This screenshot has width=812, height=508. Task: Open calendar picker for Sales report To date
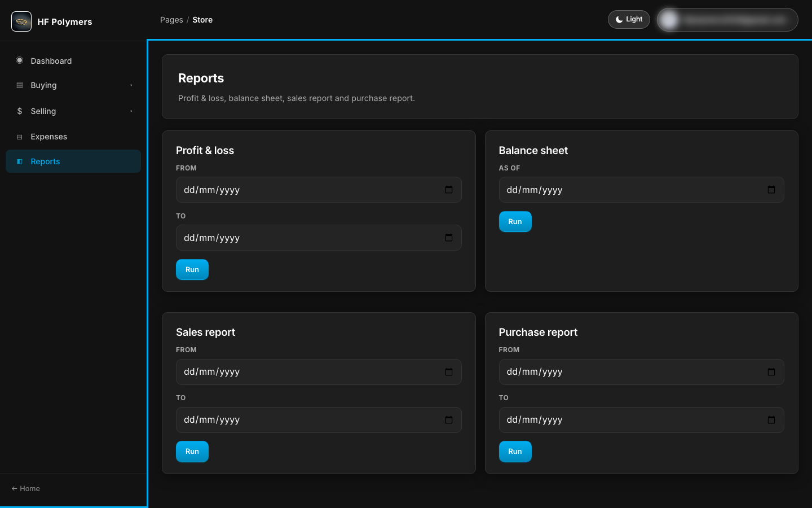pos(449,420)
